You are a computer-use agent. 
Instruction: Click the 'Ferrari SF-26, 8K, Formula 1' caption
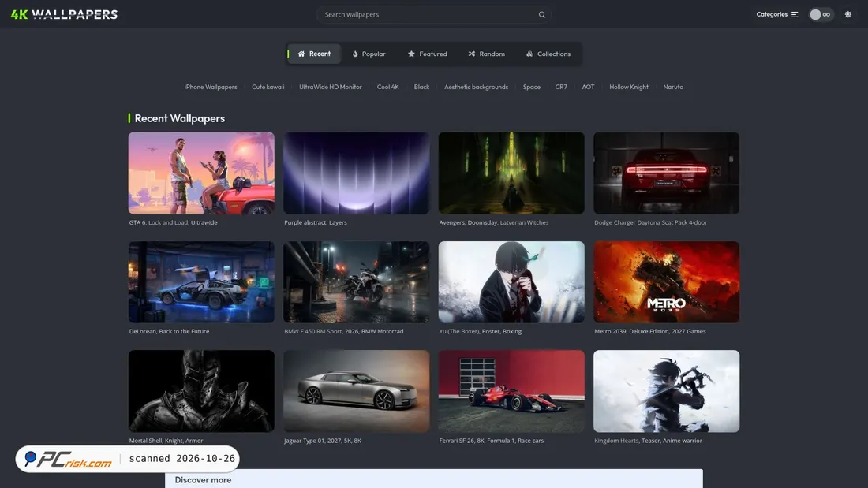coord(477,441)
